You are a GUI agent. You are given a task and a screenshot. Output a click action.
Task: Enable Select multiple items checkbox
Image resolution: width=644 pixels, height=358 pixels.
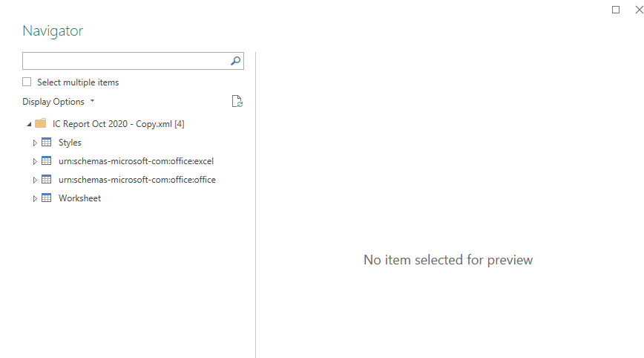pyautogui.click(x=27, y=82)
